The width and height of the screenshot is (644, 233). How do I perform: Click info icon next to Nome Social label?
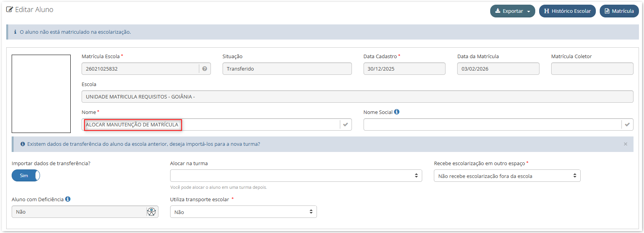click(x=397, y=112)
